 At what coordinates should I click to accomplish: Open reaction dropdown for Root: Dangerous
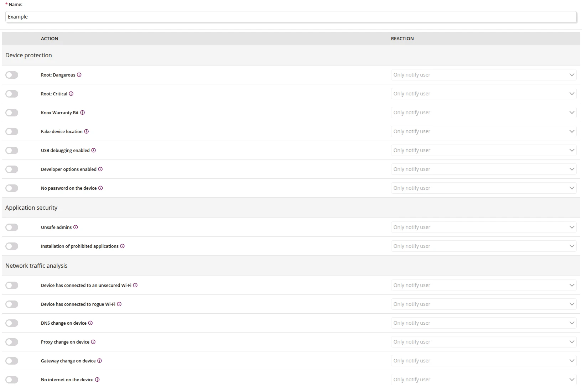point(484,75)
